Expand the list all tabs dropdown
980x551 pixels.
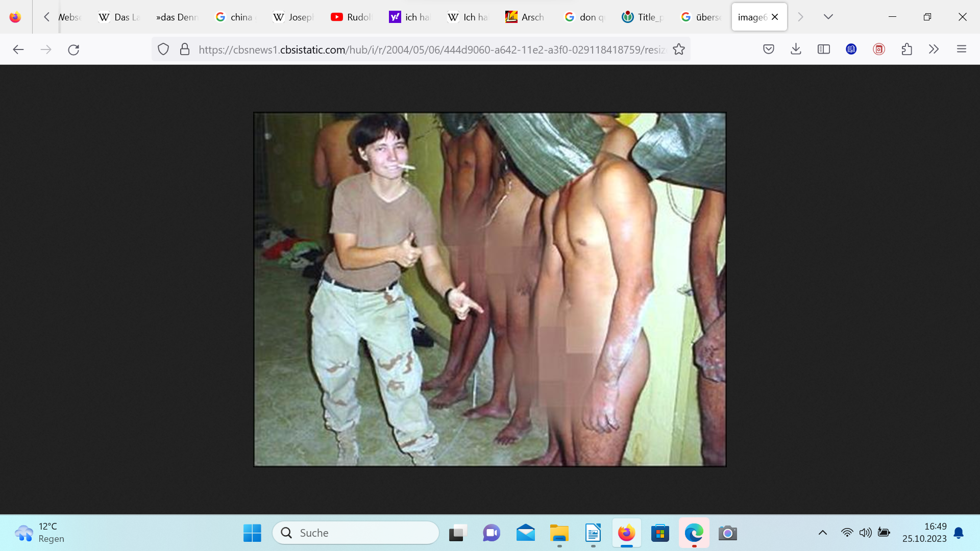[828, 17]
